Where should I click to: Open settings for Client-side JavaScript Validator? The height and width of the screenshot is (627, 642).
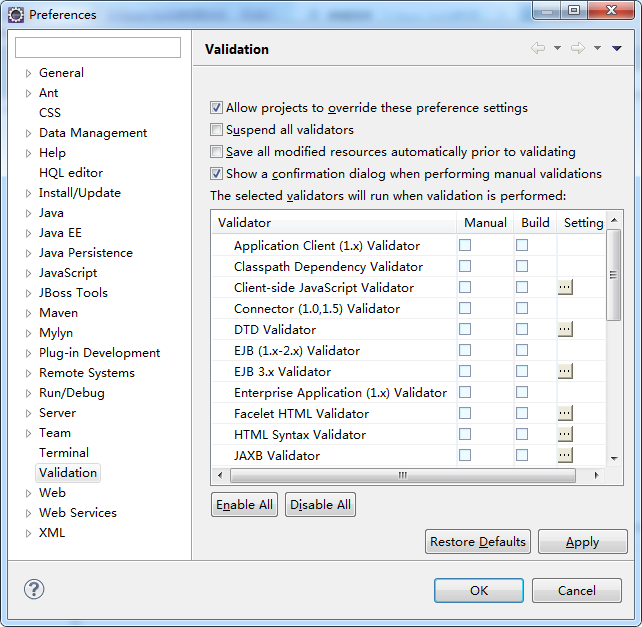[x=565, y=287]
